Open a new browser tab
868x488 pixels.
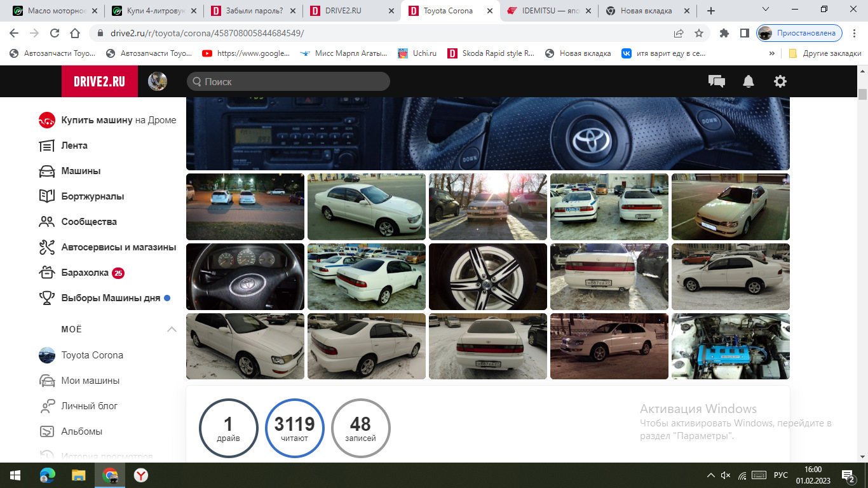711,11
